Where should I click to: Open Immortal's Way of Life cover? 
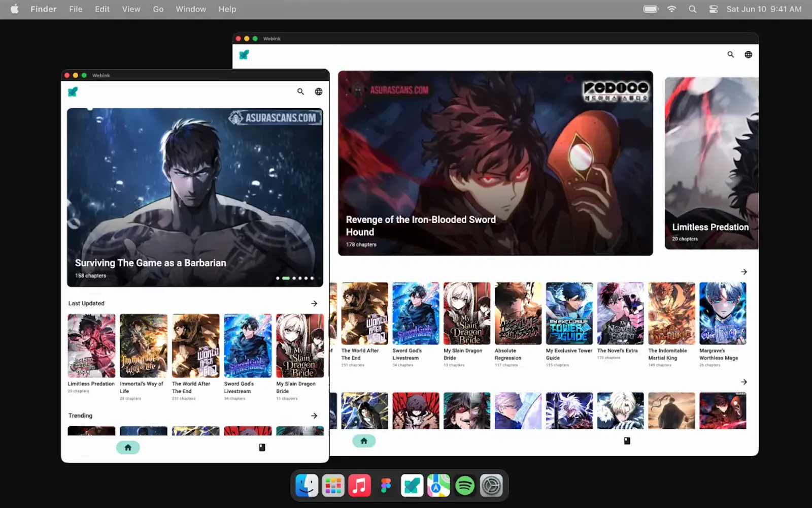[x=144, y=345]
